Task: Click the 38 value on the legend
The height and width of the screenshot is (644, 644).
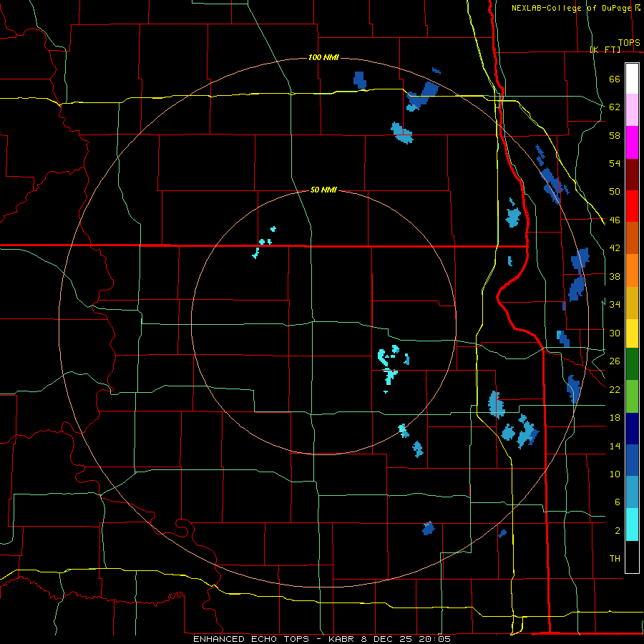Action: click(615, 276)
